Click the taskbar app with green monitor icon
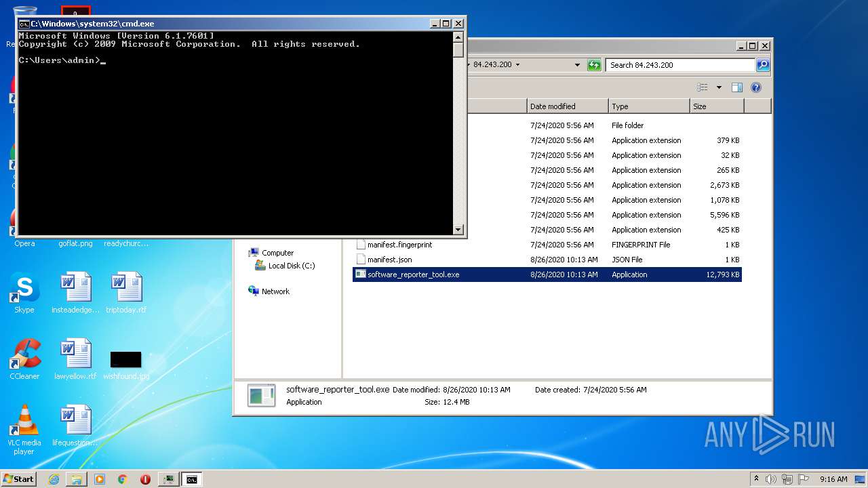Viewport: 868px width, 488px height. [x=168, y=479]
